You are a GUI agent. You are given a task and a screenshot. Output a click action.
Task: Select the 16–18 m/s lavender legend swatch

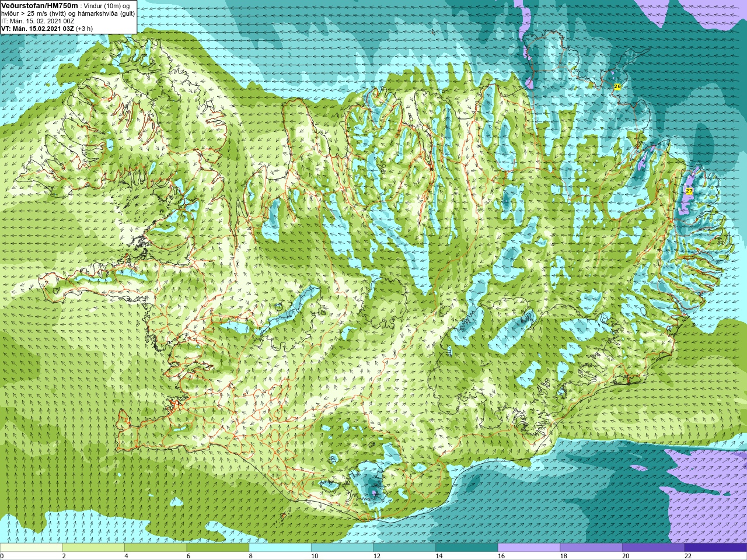pyautogui.click(x=529, y=548)
